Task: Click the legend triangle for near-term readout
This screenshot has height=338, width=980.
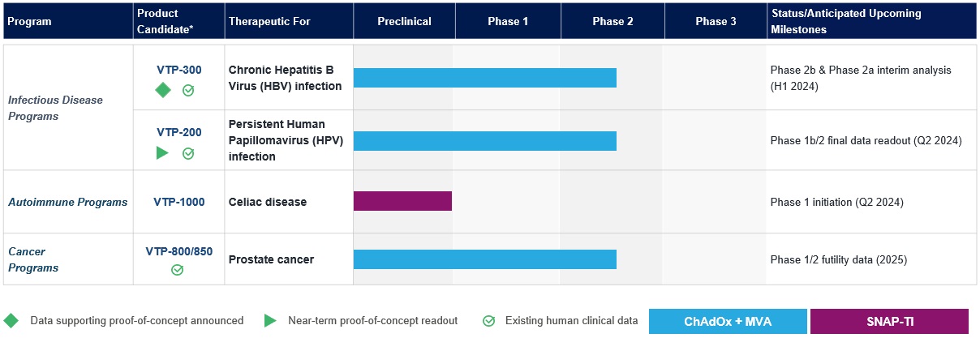Action: 269,320
